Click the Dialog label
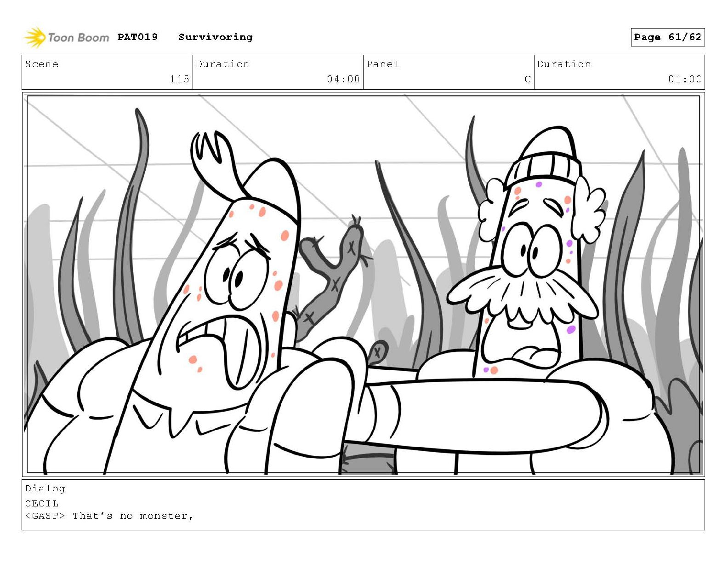This screenshot has height=563, width=728. 45,488
